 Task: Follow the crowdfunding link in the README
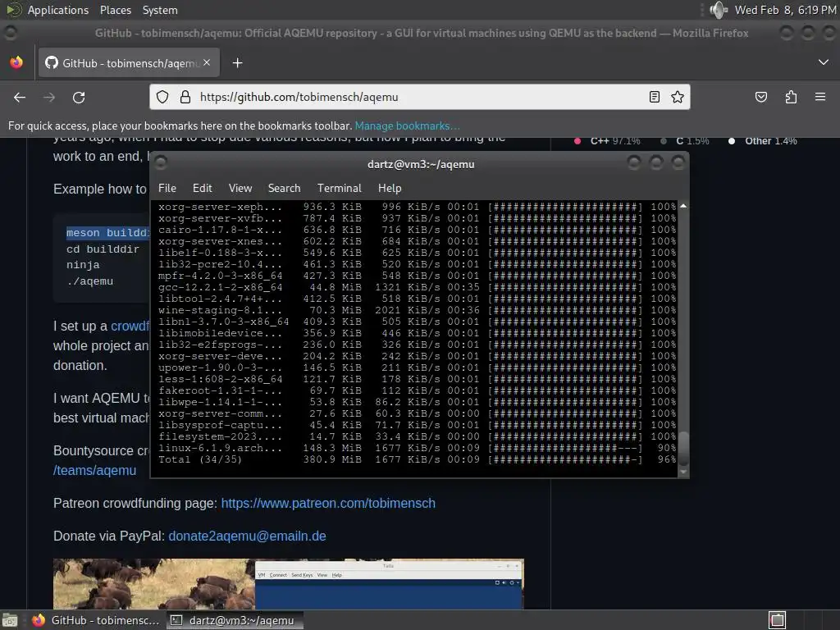[x=130, y=326]
